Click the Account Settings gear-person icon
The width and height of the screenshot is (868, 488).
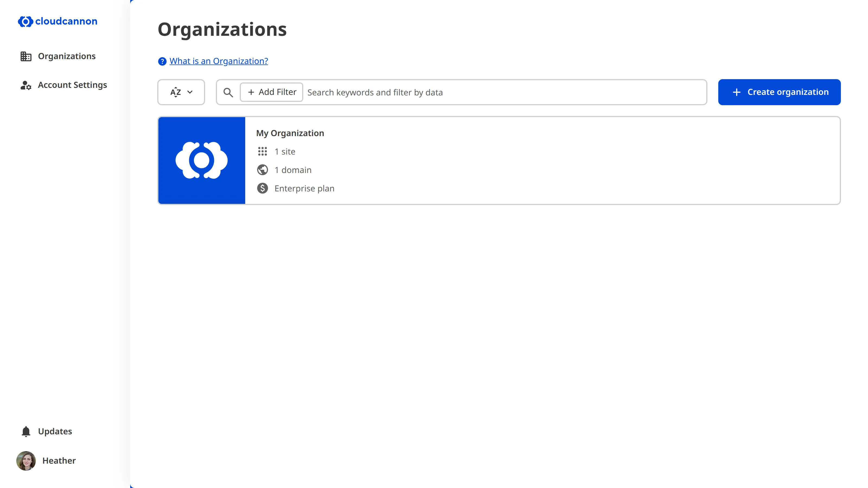point(25,85)
